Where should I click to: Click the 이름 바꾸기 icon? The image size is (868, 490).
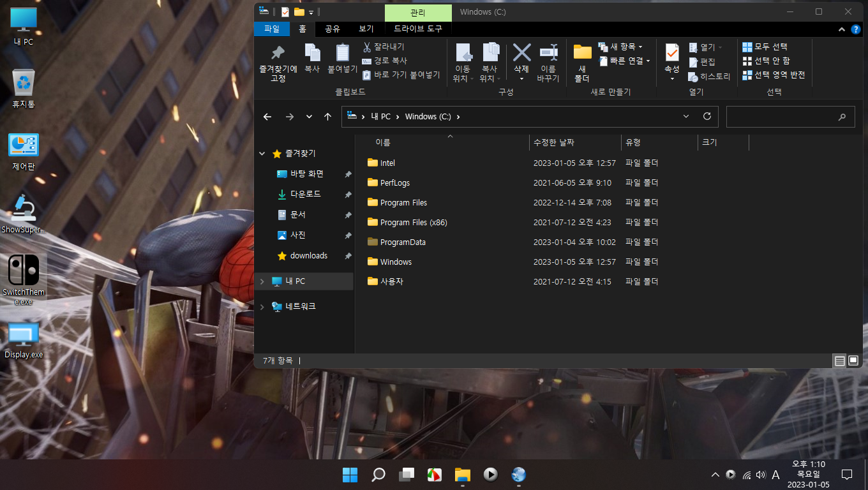point(548,53)
